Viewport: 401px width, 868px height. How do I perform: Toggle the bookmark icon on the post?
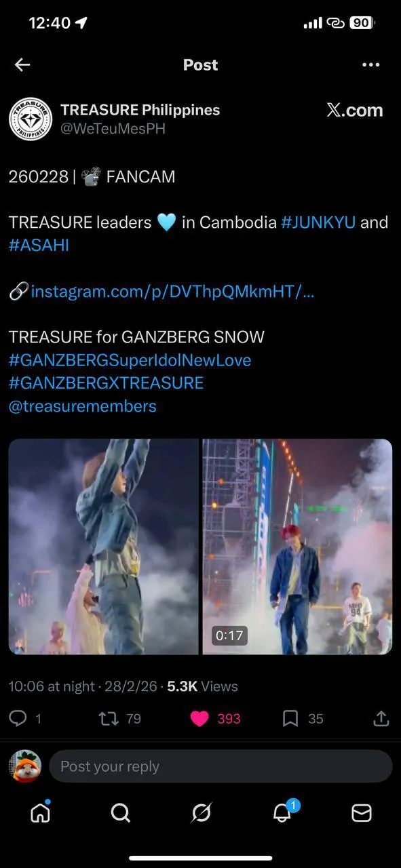290,718
